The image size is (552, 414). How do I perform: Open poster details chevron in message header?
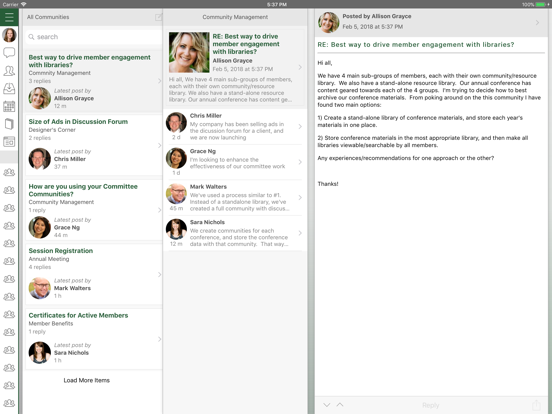[x=537, y=23]
